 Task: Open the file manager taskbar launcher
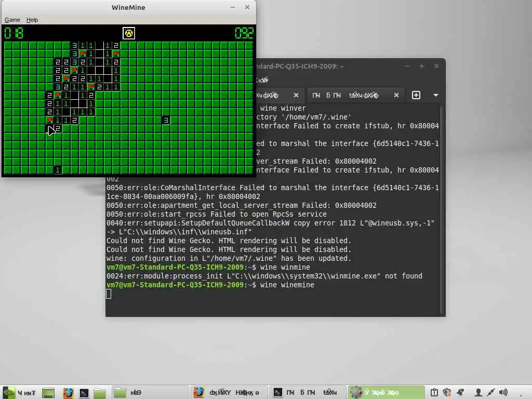click(99, 393)
